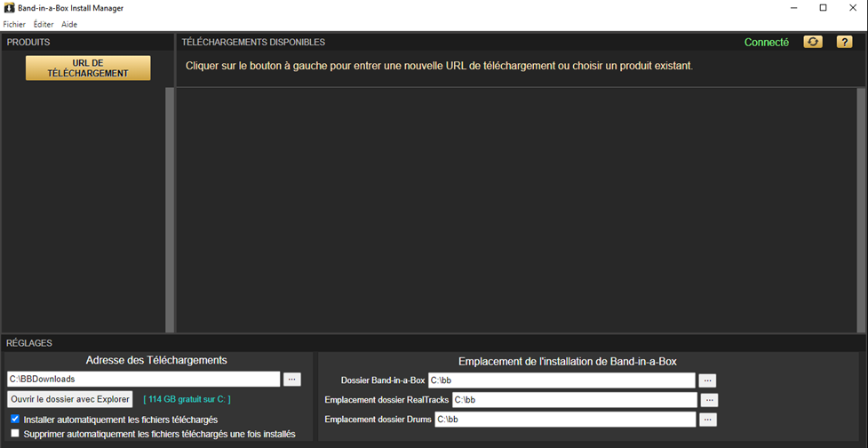Click the 'Cliquer sur le bouton à gauche' instruction text
This screenshot has width=868, height=448.
(440, 66)
